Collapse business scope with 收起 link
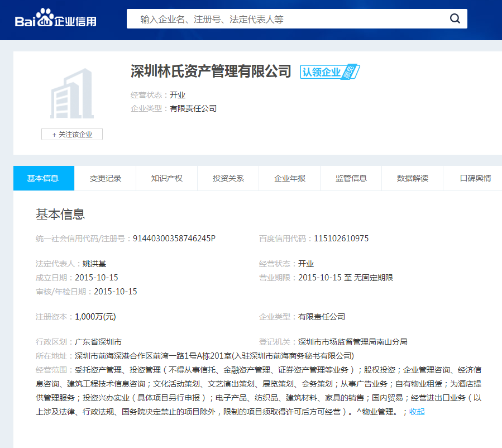The image size is (502, 448). tap(417, 412)
